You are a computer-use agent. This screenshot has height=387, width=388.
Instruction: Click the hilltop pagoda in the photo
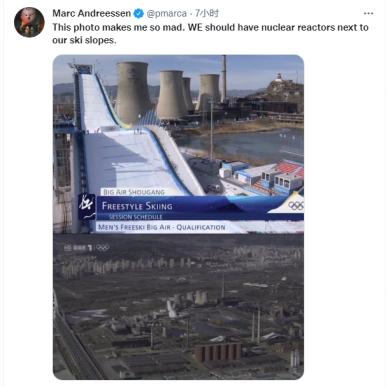pos(279,78)
